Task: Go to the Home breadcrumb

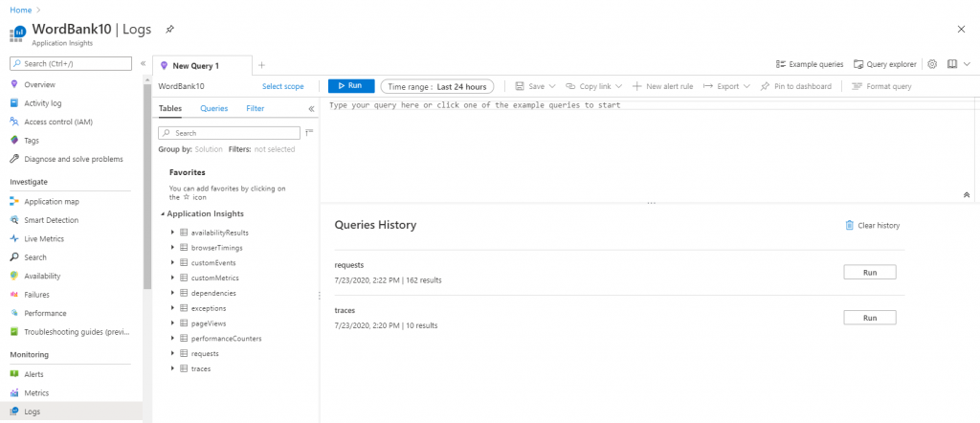Action: 21,11
